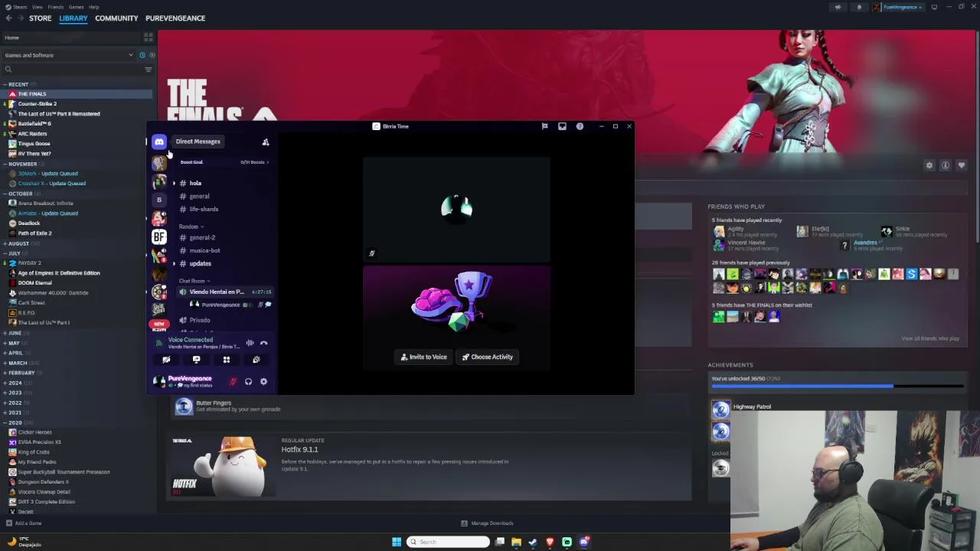Open Steam LIBRARY tab
980x551 pixels.
pos(73,18)
